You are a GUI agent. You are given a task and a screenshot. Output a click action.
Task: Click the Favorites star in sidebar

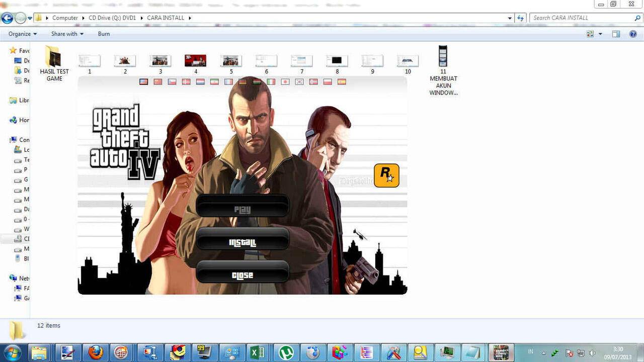(13, 50)
